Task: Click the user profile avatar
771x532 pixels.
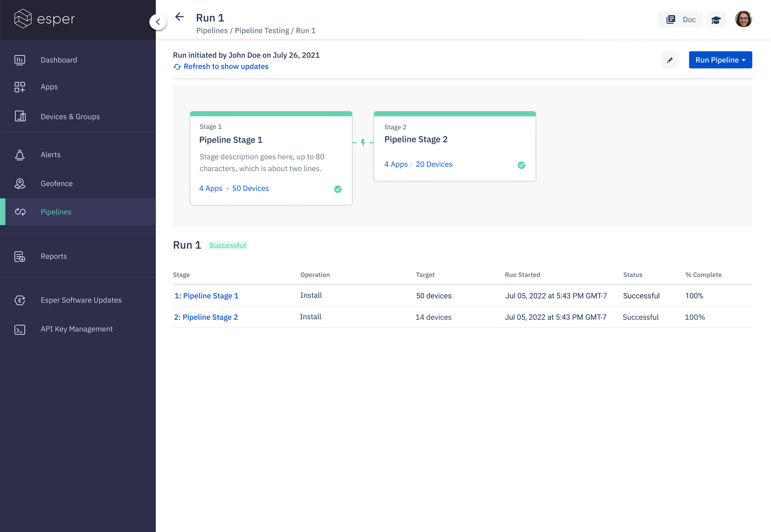Action: (743, 19)
